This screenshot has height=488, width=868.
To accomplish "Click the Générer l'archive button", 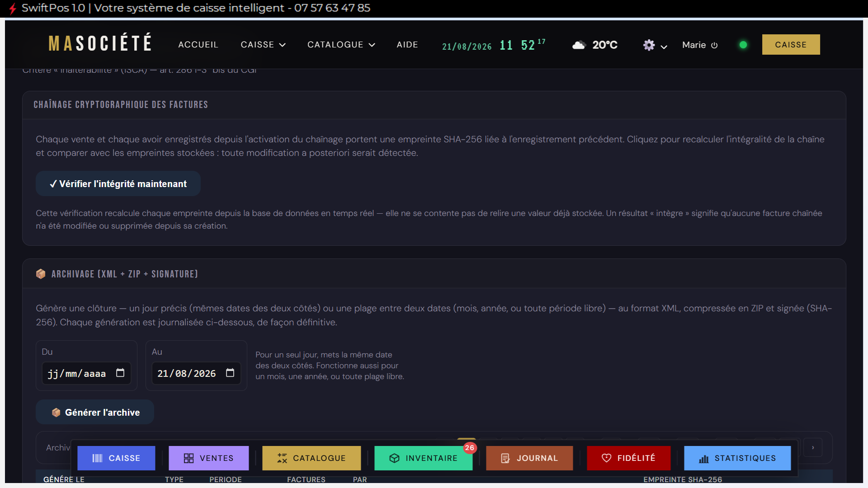I will coord(95,412).
